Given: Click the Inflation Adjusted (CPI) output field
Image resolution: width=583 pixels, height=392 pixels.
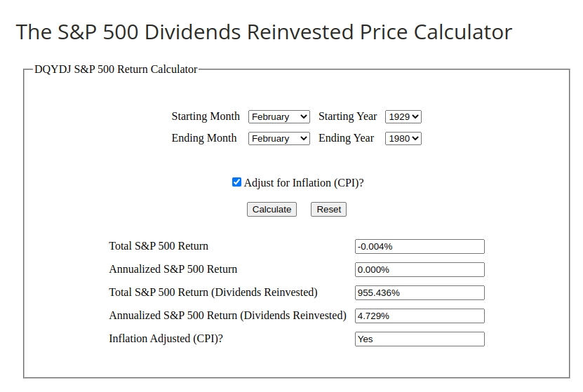Looking at the screenshot, I should tap(420, 339).
